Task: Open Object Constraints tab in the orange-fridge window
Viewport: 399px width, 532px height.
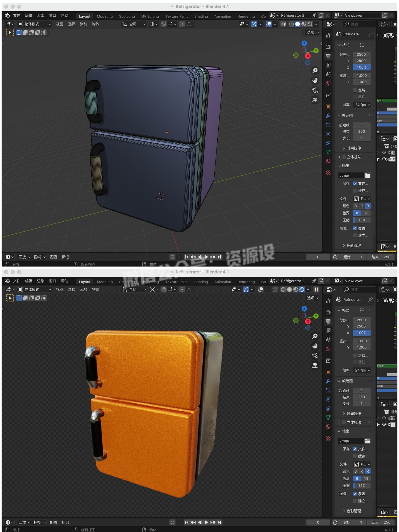Action: [328, 408]
